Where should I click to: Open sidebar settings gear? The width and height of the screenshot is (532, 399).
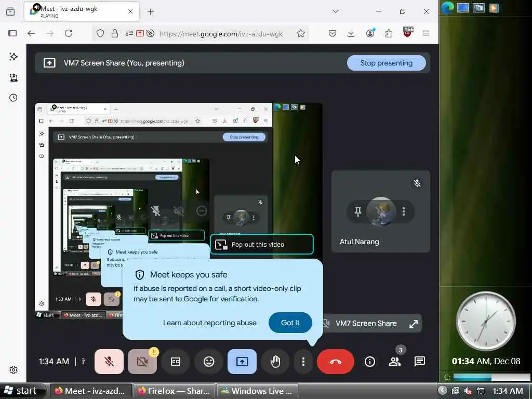(x=14, y=370)
